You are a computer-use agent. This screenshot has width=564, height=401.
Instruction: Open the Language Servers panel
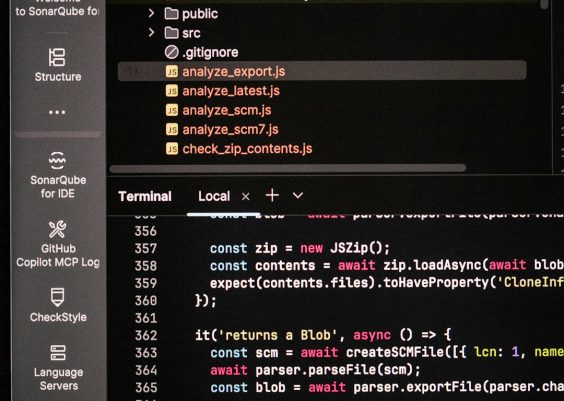pos(58,368)
